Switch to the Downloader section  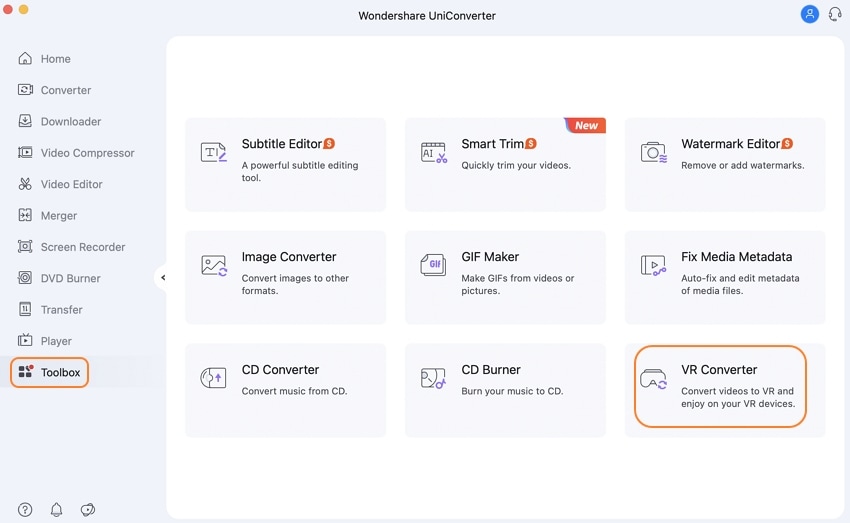point(71,121)
